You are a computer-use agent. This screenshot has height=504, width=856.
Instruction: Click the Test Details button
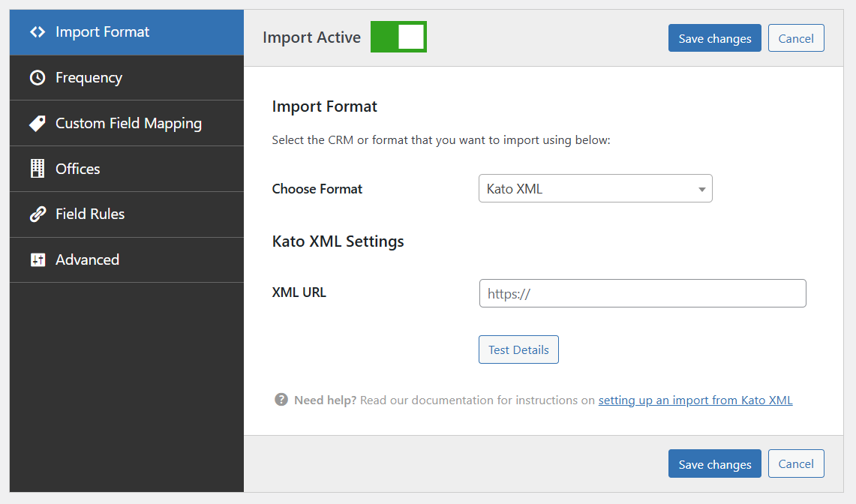click(518, 349)
